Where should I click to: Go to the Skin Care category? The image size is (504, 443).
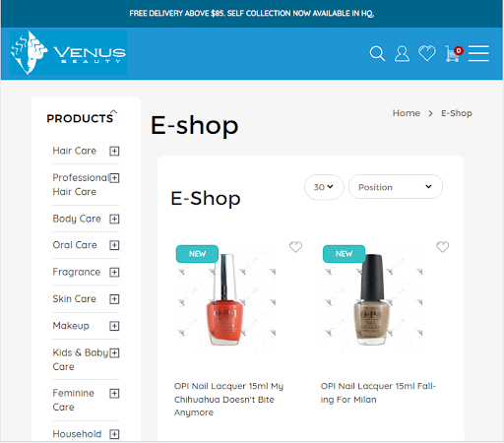(x=75, y=299)
